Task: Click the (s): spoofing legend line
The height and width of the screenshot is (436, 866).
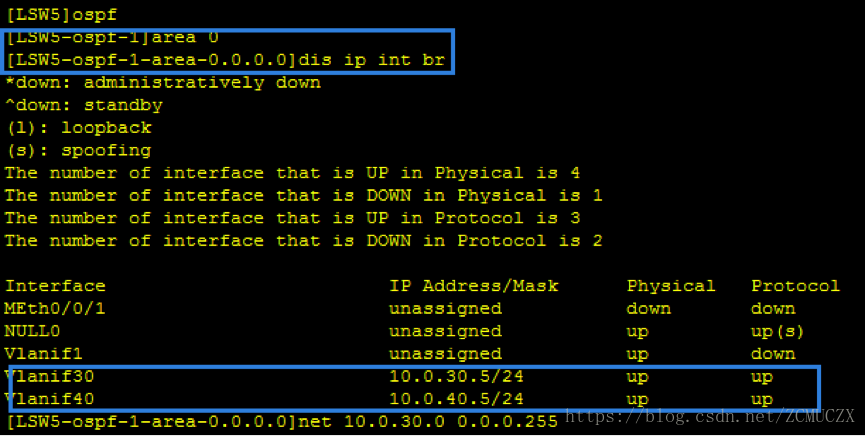Action: (x=78, y=150)
